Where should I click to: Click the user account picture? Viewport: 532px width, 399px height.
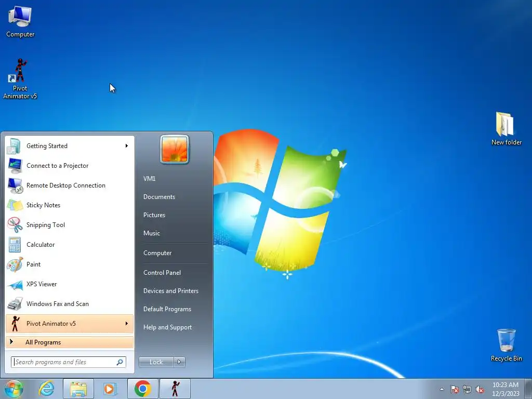click(175, 150)
